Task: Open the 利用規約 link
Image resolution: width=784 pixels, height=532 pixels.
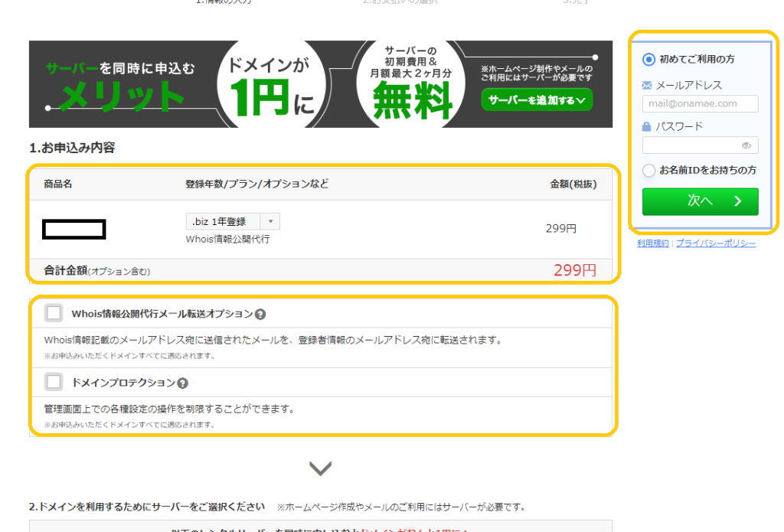Action: (x=652, y=243)
